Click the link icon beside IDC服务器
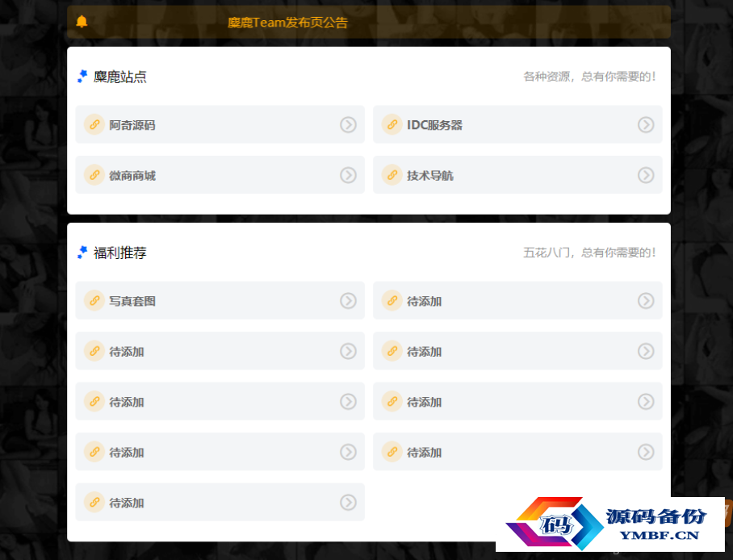Image resolution: width=733 pixels, height=560 pixels. click(392, 124)
